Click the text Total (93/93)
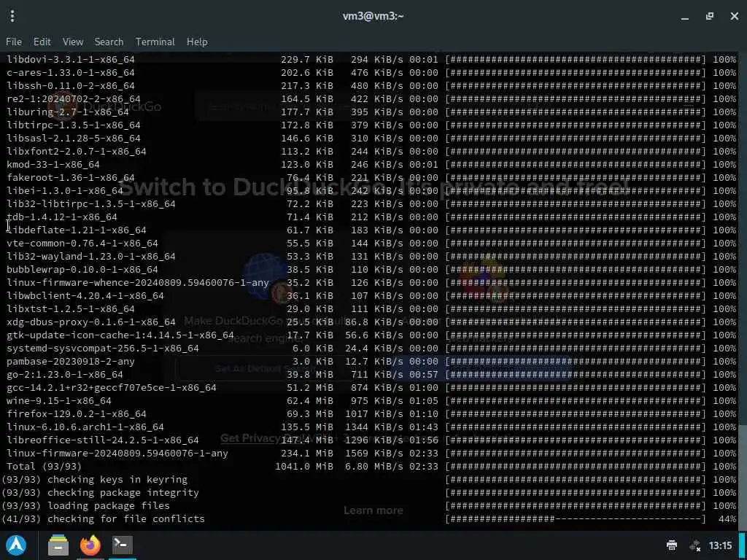The height and width of the screenshot is (560, 747). pos(44,466)
